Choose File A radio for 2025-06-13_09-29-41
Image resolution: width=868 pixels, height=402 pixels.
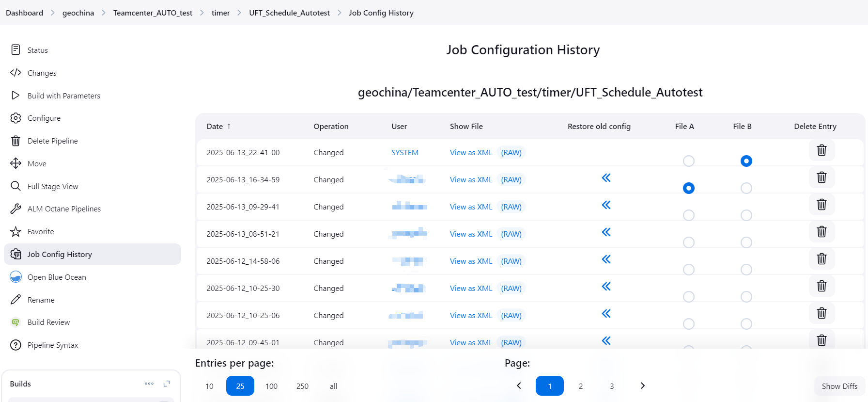(x=688, y=215)
